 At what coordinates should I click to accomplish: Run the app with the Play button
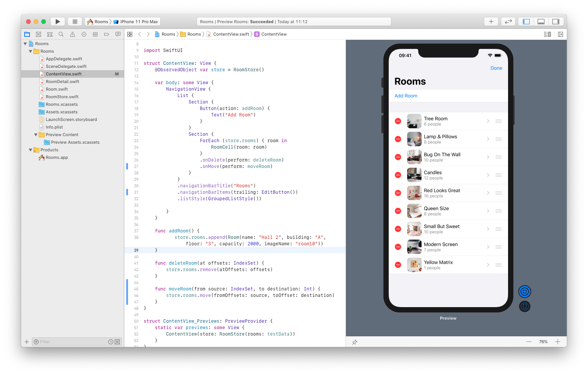click(x=58, y=21)
